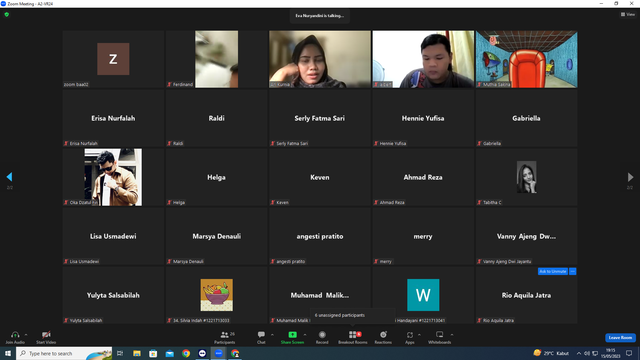
Task: Open the View layout menu
Action: pos(628,14)
